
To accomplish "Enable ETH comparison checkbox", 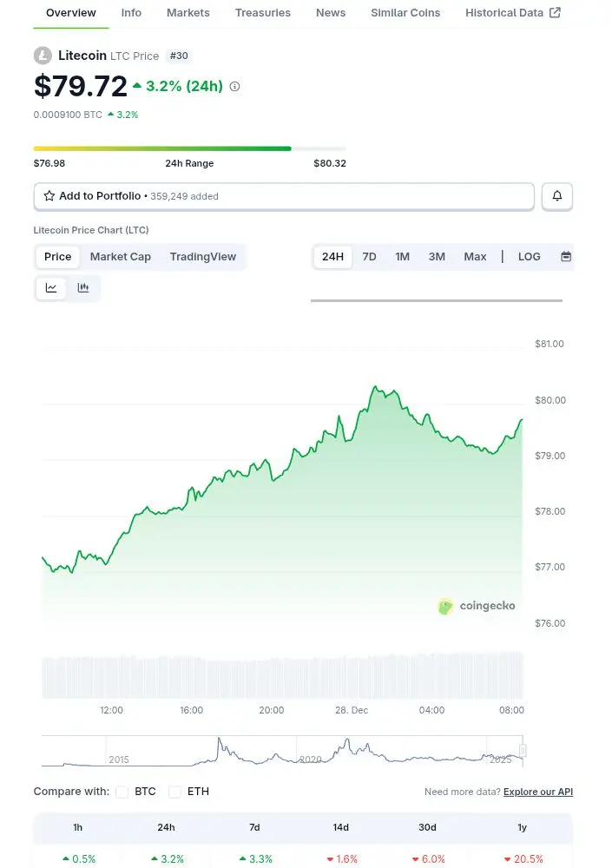I will coord(175,792).
